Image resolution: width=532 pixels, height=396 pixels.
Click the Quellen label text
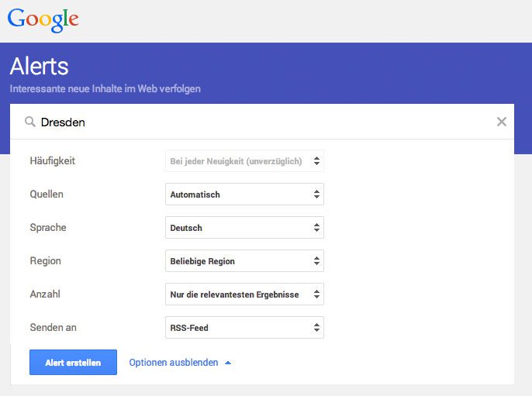(47, 195)
